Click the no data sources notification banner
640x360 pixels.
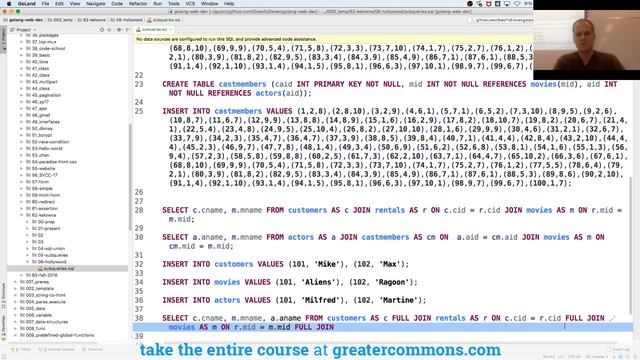pyautogui.click(x=333, y=39)
